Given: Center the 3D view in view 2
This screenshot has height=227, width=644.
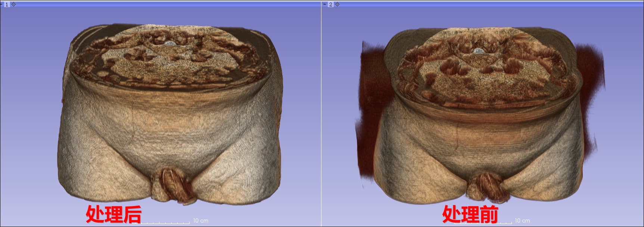Looking at the screenshot, I should 337,4.
